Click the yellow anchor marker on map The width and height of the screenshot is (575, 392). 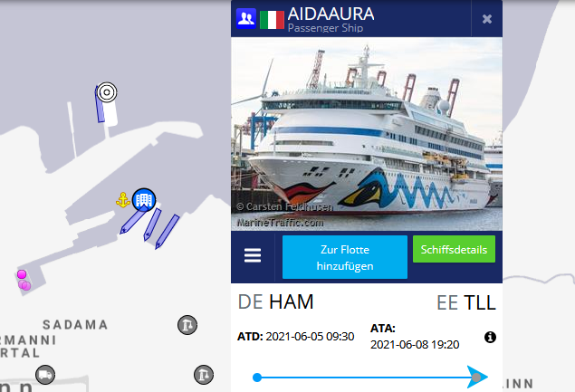pos(123,200)
